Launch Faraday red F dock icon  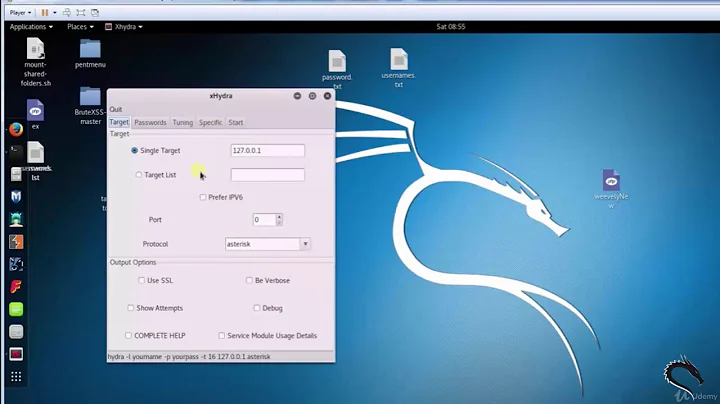coord(16,287)
